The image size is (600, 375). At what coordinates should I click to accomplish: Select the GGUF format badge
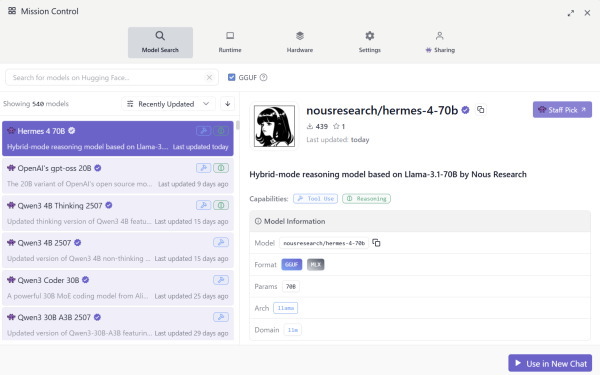point(292,264)
